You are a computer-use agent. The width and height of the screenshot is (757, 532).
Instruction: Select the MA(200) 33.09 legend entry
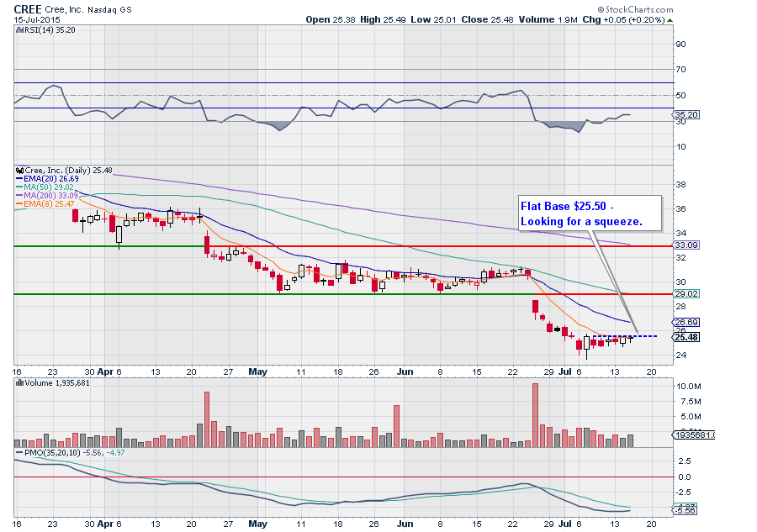pos(47,195)
